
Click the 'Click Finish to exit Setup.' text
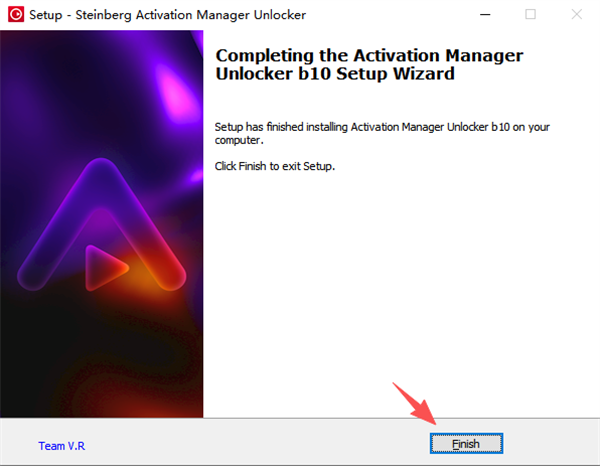pyautogui.click(x=275, y=166)
